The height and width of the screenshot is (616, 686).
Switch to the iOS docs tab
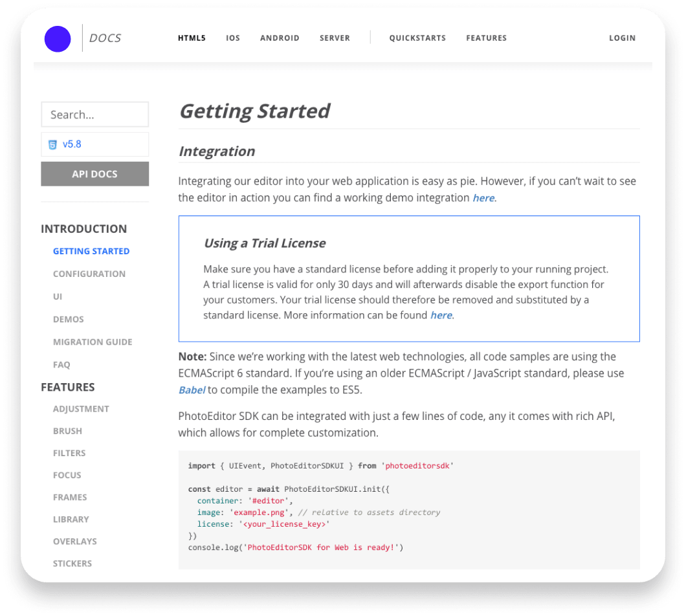(x=233, y=38)
